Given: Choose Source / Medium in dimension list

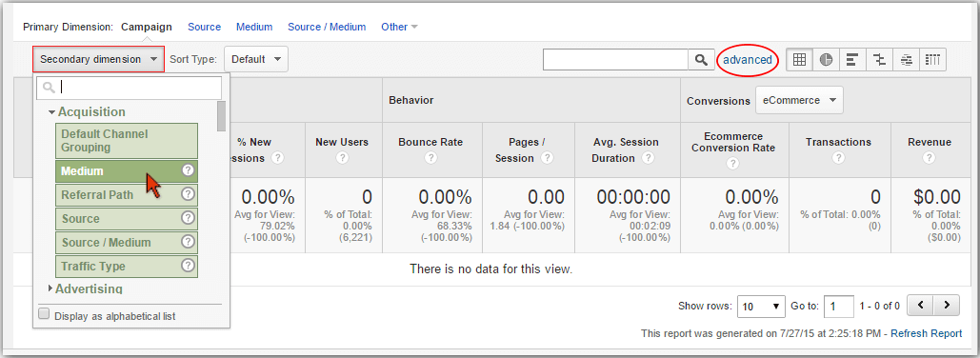Looking at the screenshot, I should (127, 242).
